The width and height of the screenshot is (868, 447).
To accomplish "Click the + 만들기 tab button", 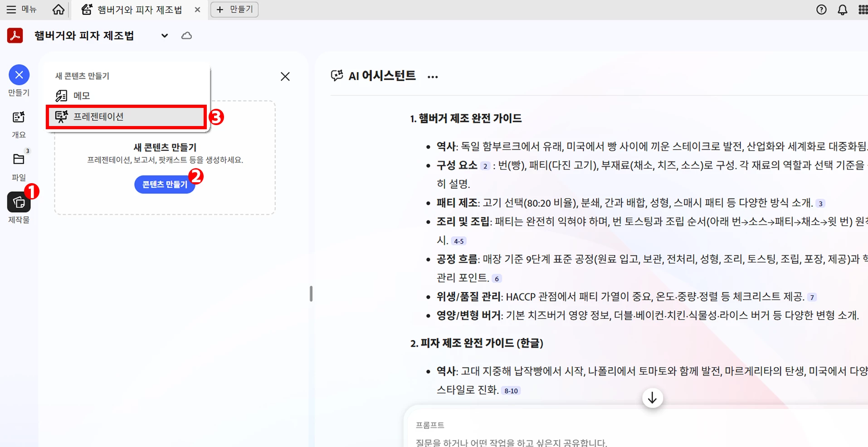I will point(234,10).
